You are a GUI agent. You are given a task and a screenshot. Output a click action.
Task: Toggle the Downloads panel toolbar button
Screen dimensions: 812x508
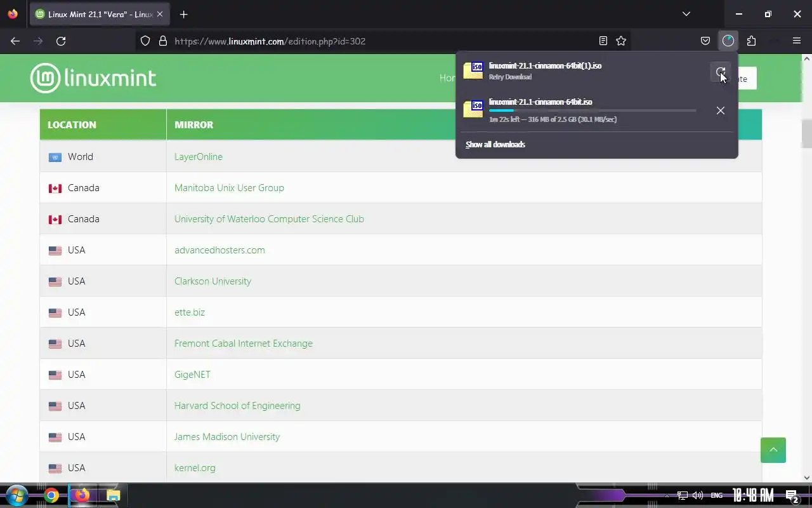(728, 41)
